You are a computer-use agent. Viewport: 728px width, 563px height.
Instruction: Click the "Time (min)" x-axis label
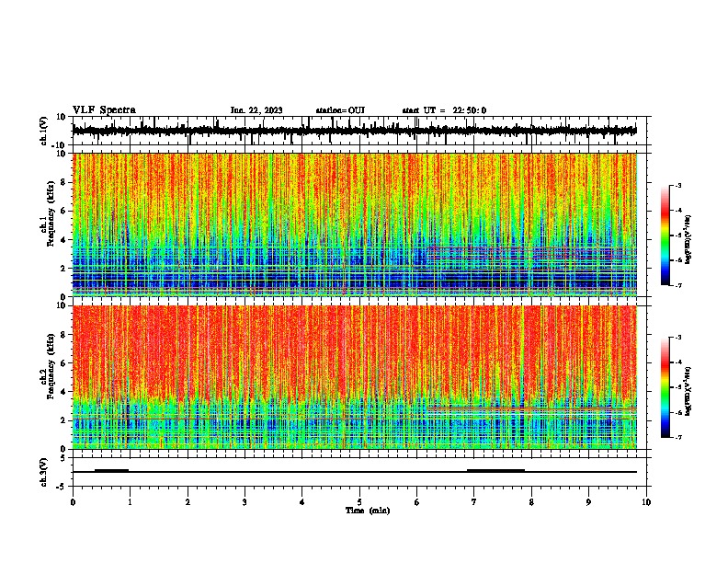368,511
